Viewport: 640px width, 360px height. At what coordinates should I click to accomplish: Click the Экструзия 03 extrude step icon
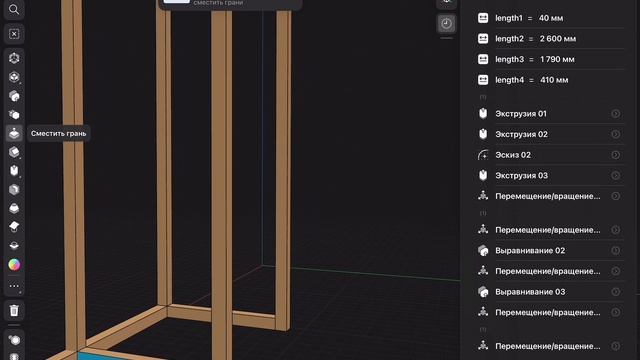click(483, 176)
